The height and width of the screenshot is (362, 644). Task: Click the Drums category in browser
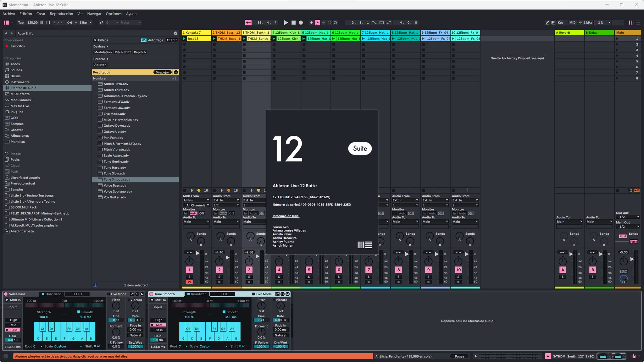pyautogui.click(x=15, y=76)
